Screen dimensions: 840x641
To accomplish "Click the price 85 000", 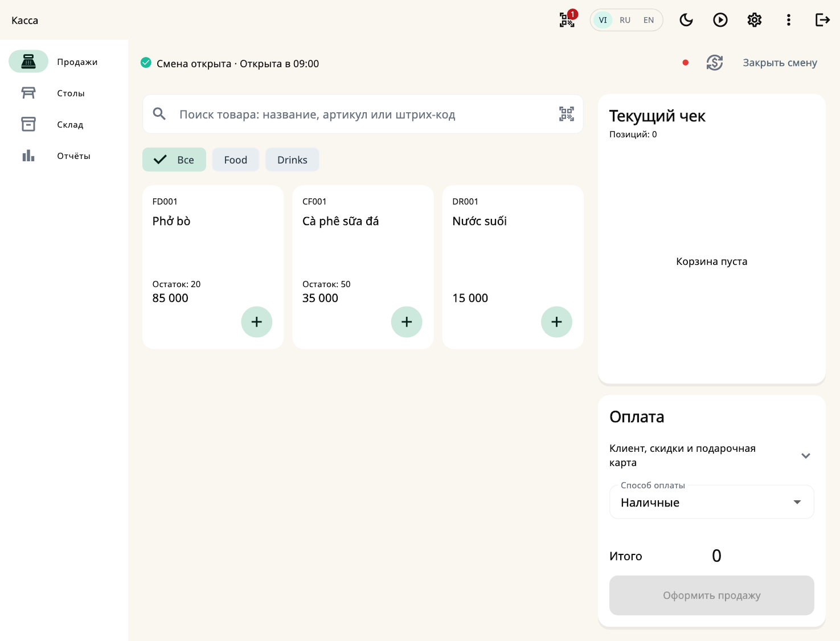I will point(170,298).
